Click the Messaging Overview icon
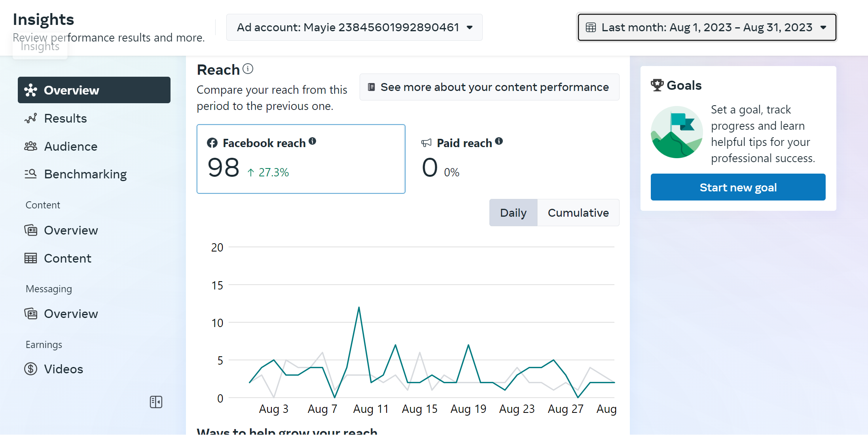The height and width of the screenshot is (435, 868). 30,314
